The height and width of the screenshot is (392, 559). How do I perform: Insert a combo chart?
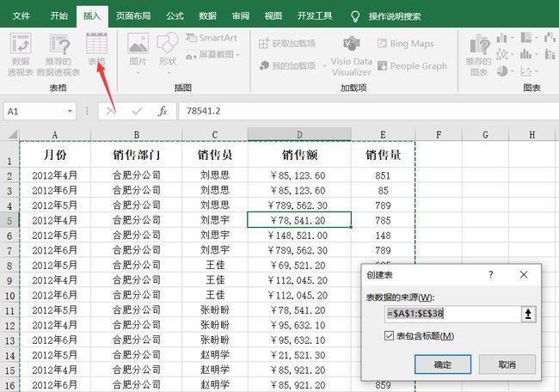pos(550,54)
